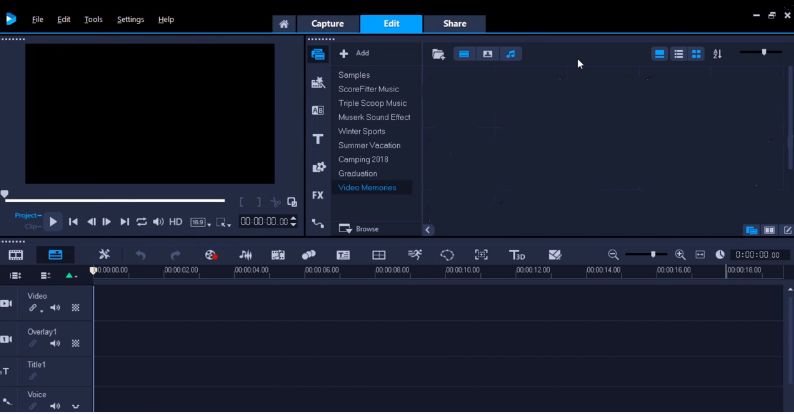The width and height of the screenshot is (794, 414).
Task: Zoom out on the timeline magnifier
Action: 613,255
